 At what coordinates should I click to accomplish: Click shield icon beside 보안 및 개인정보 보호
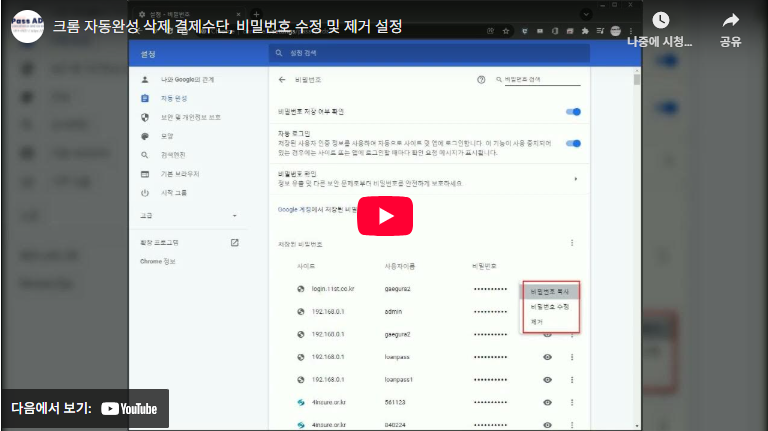click(x=144, y=118)
